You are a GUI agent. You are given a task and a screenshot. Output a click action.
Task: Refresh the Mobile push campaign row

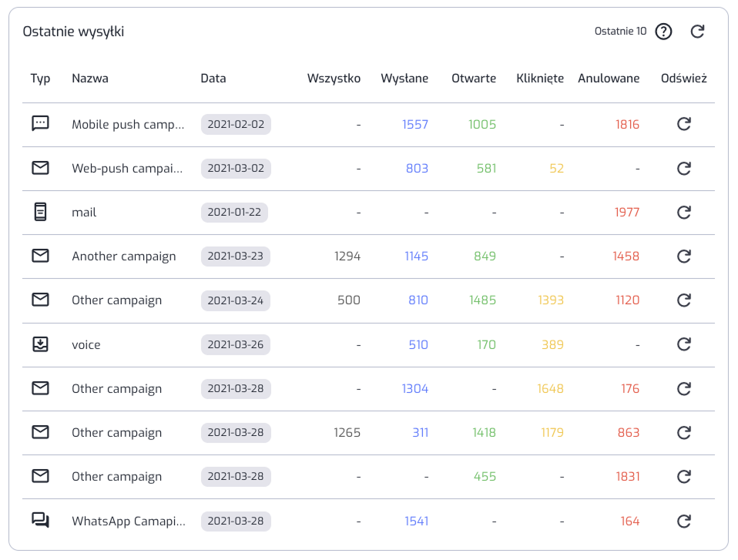coord(683,124)
